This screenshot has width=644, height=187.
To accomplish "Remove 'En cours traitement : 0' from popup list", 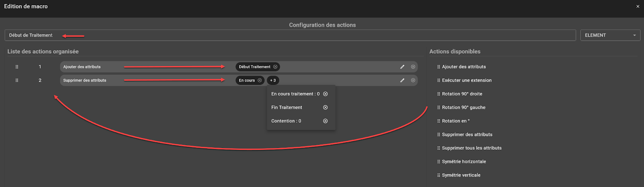I will (325, 94).
